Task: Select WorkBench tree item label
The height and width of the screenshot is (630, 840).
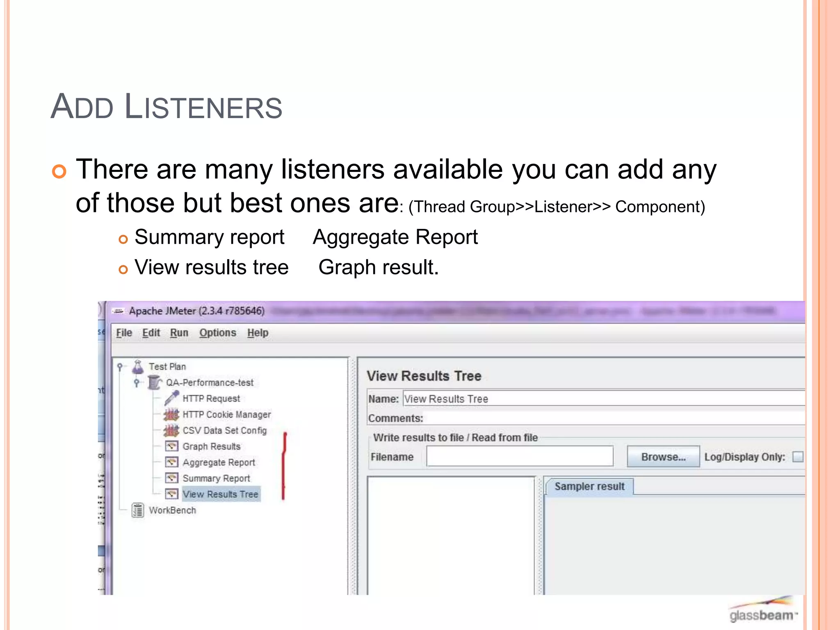Action: [x=172, y=510]
